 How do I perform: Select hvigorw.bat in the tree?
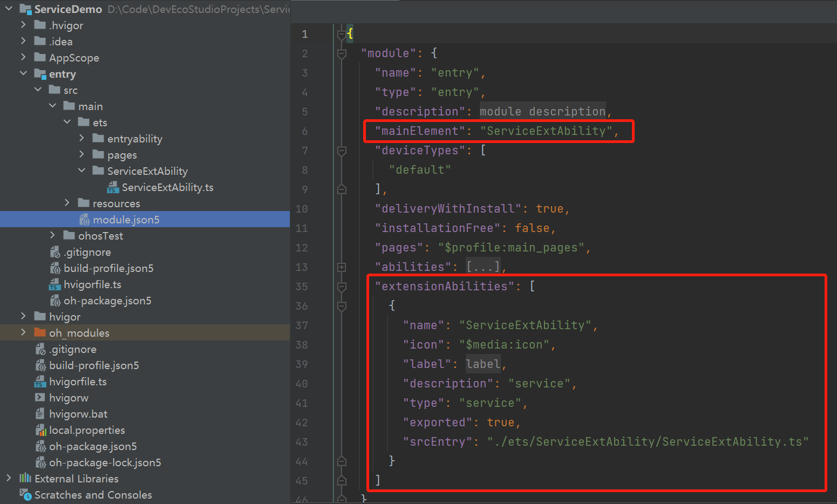click(x=78, y=414)
